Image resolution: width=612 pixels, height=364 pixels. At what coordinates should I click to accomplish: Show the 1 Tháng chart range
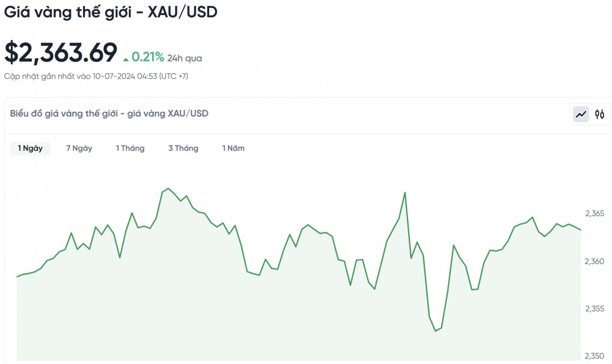click(x=130, y=148)
